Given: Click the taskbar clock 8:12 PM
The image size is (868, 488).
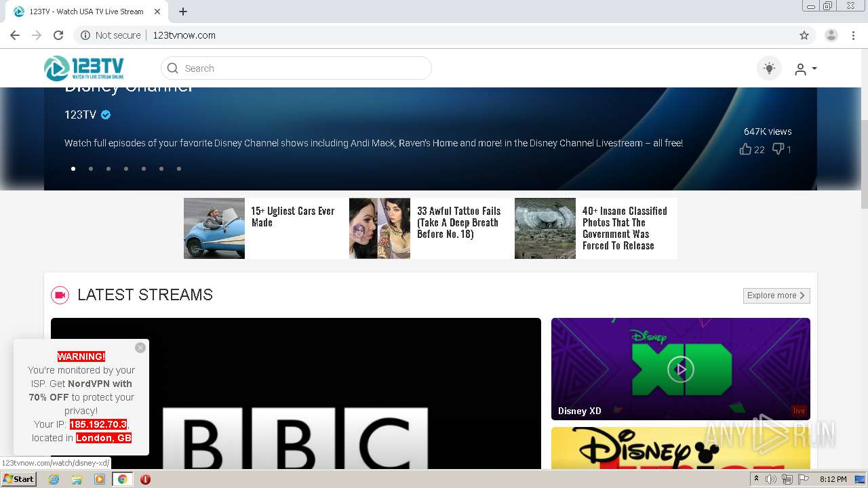Looking at the screenshot, I should point(833,479).
